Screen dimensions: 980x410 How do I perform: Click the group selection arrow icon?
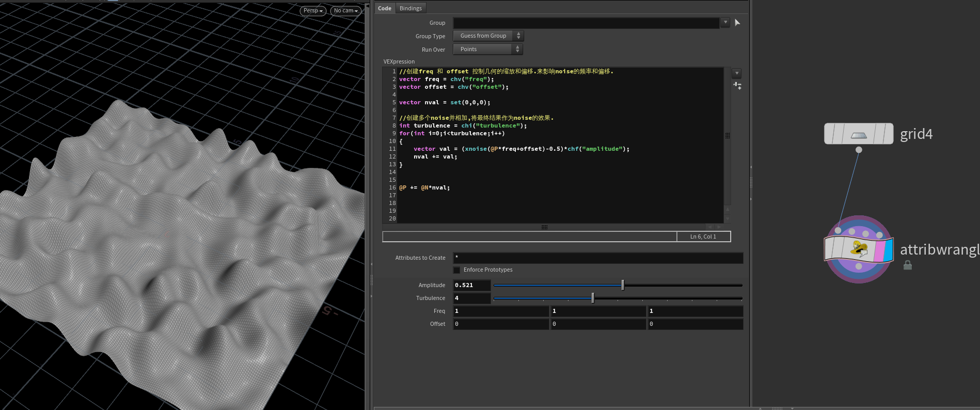click(x=737, y=23)
